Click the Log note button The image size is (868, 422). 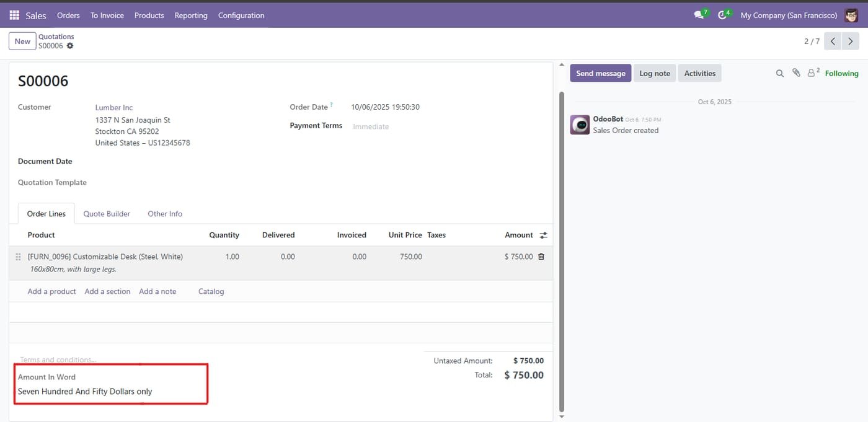[x=655, y=73]
